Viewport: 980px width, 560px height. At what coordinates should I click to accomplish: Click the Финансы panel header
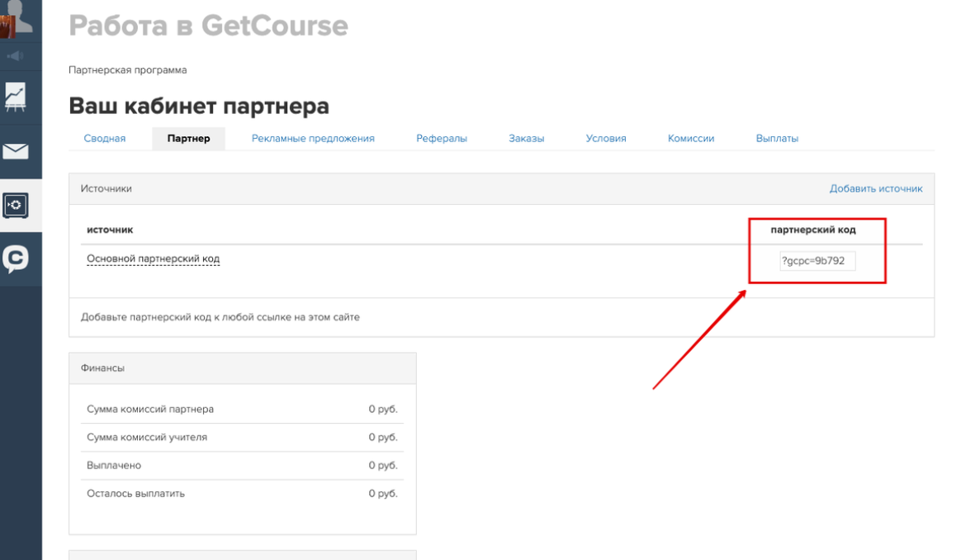tap(243, 368)
